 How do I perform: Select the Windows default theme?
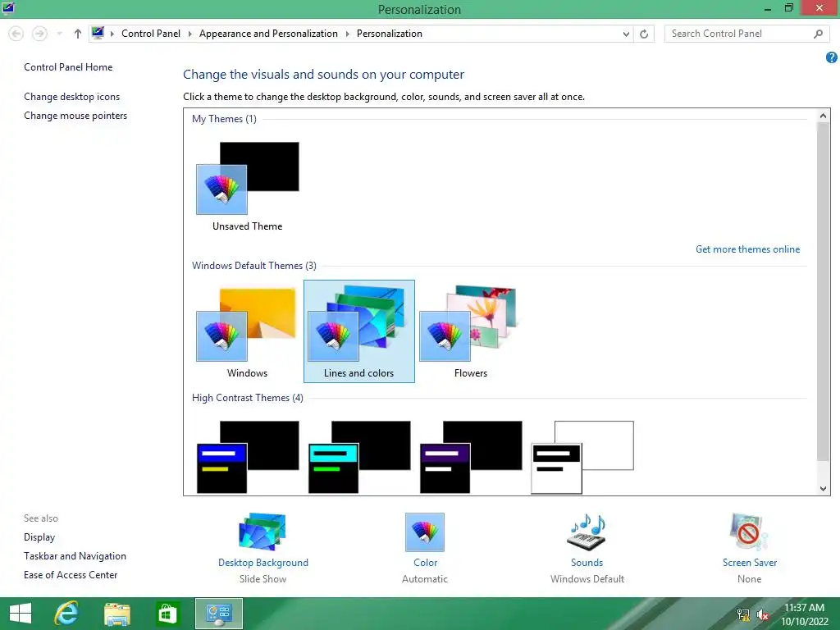coord(248,331)
